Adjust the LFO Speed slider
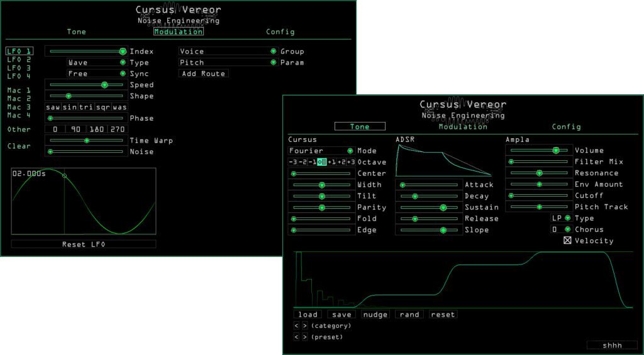644x355 pixels. pos(86,85)
